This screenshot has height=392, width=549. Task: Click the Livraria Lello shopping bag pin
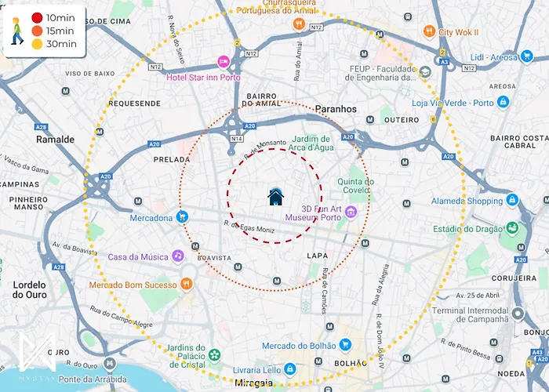[290, 369]
